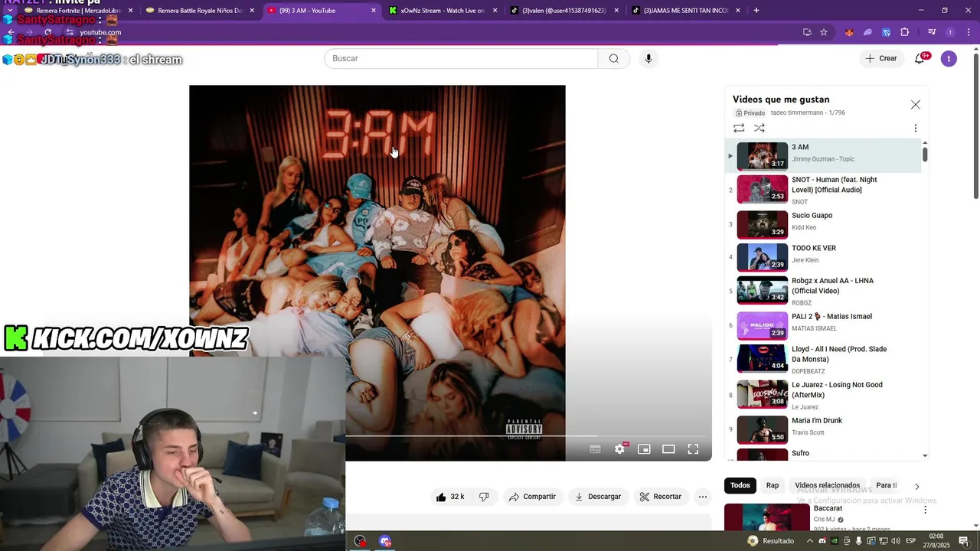Select the Para ti chip
Screen dimensions: 980x551
pyautogui.click(x=886, y=485)
